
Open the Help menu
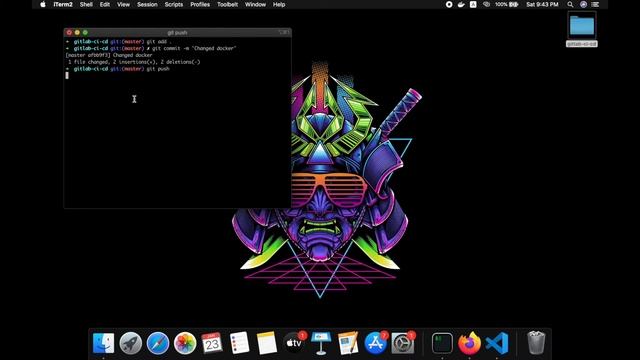(279, 4)
